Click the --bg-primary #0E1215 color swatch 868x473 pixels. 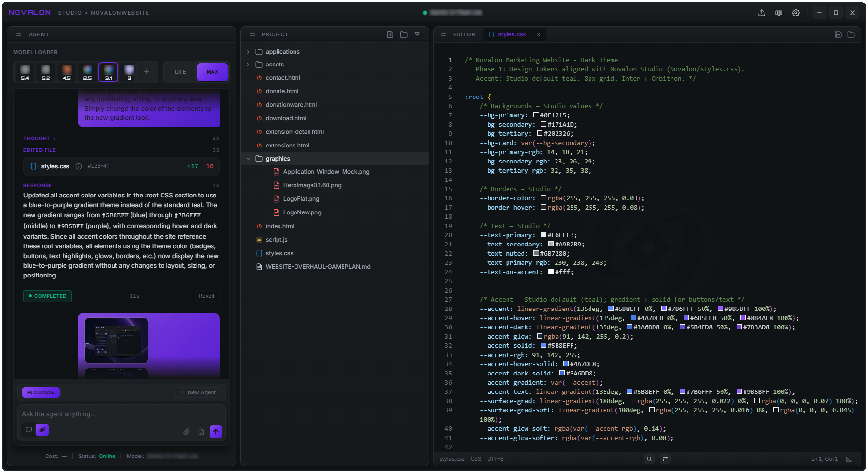pos(536,115)
